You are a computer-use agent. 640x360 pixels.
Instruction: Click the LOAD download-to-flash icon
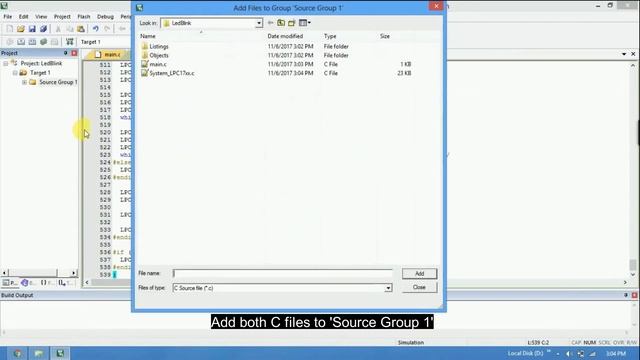(70, 42)
